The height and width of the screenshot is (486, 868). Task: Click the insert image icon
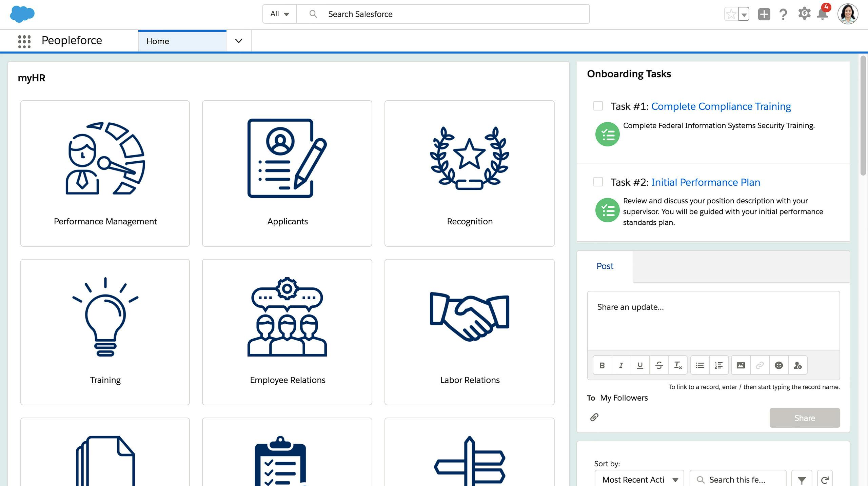[741, 365]
